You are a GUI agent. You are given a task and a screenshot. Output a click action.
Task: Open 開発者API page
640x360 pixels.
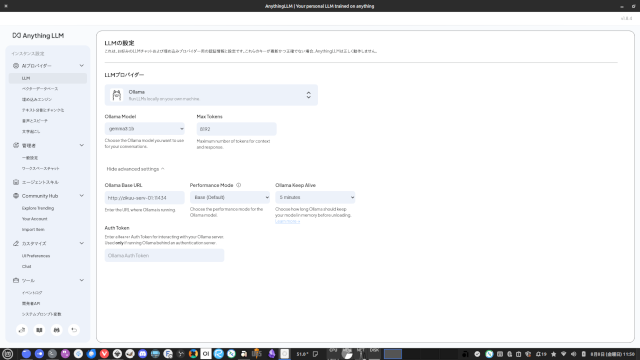[x=31, y=303]
